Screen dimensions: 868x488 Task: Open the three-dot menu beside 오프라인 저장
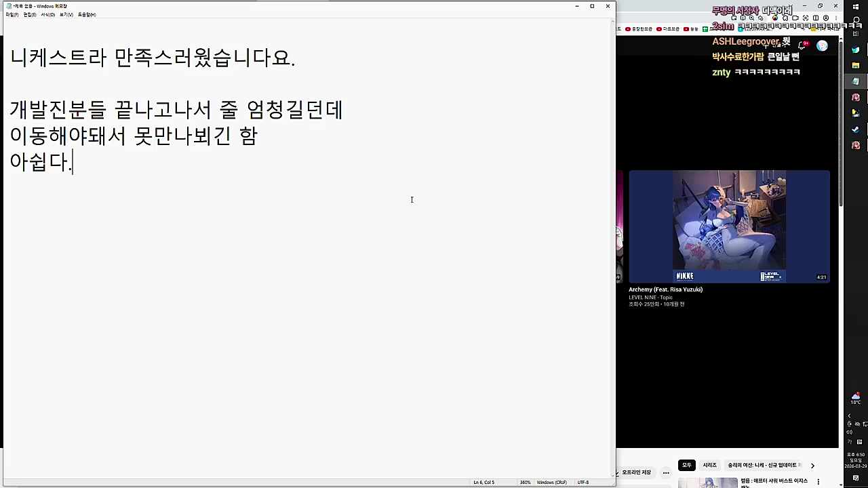click(x=665, y=472)
